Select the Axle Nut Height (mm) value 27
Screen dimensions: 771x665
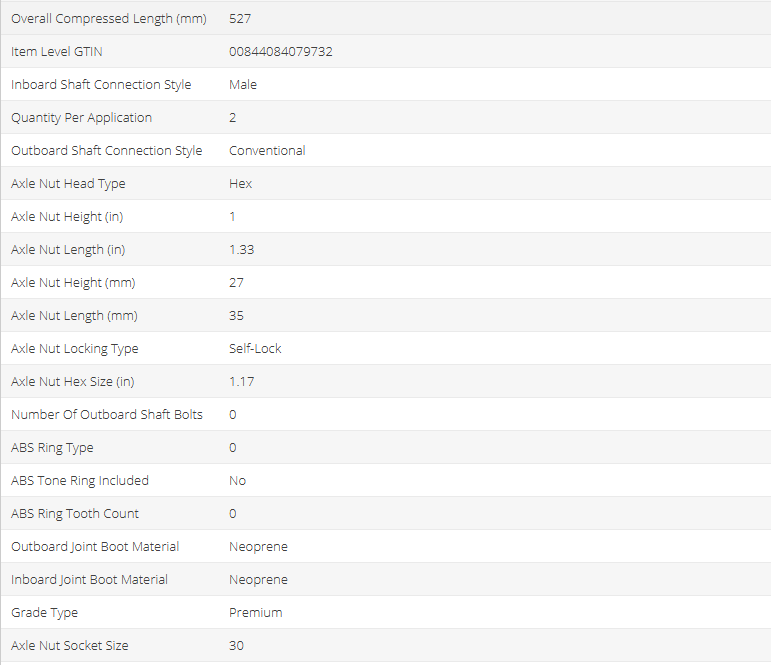tap(236, 283)
